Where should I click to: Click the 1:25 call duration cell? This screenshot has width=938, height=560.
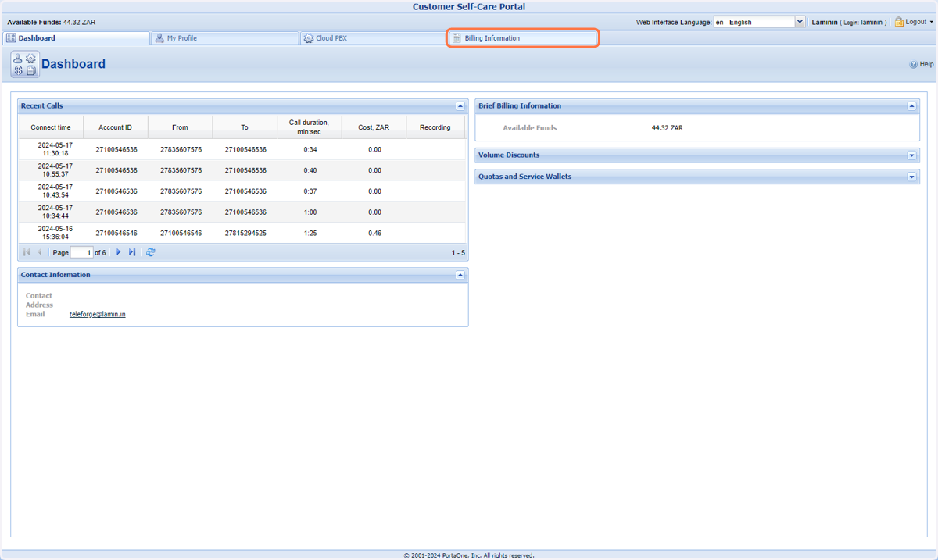(310, 234)
